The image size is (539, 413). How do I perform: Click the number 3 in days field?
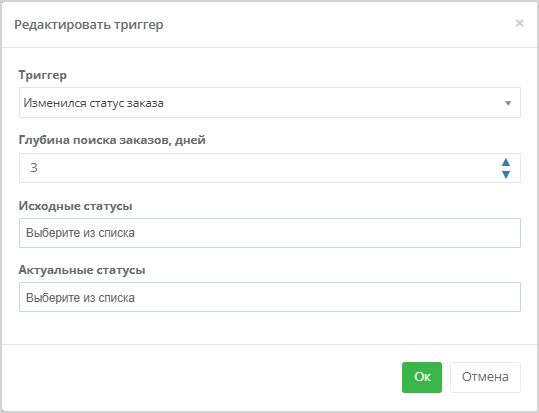pyautogui.click(x=34, y=168)
